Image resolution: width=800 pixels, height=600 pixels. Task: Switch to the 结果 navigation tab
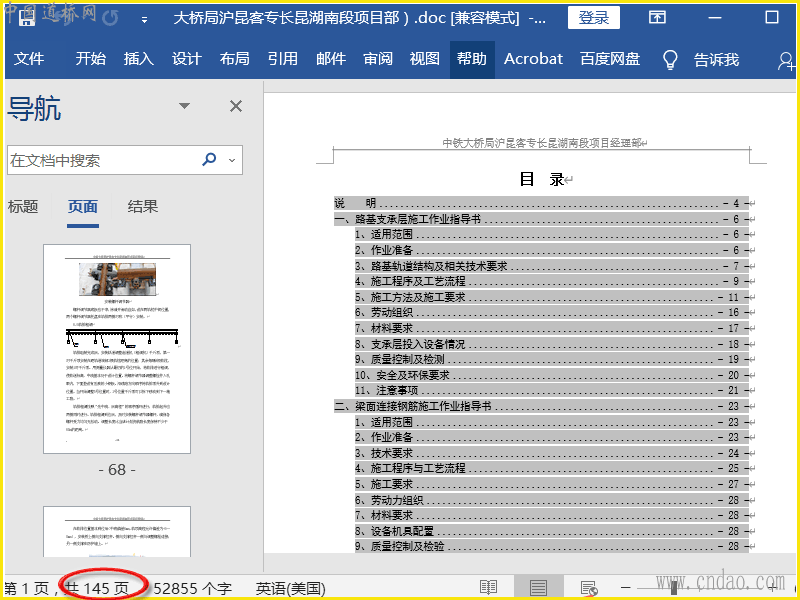click(143, 207)
